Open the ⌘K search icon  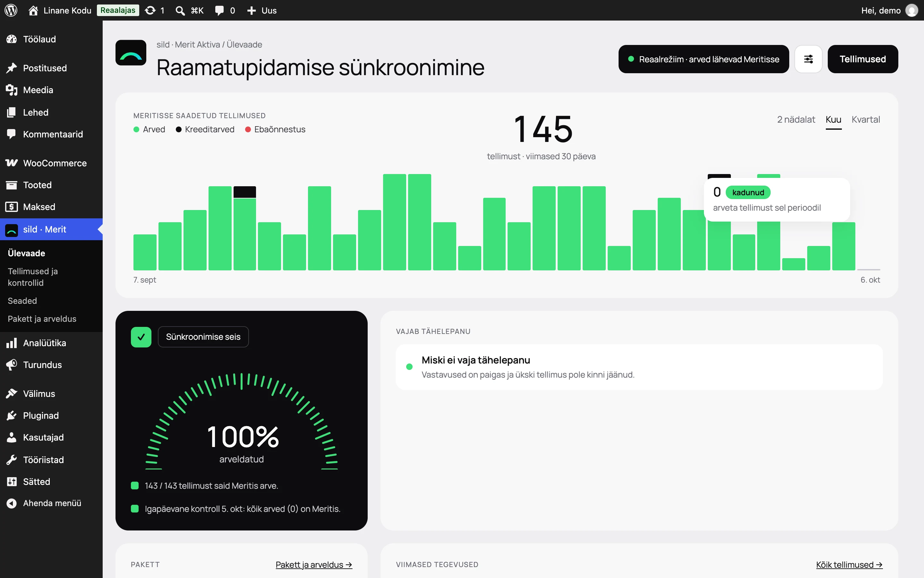click(180, 10)
